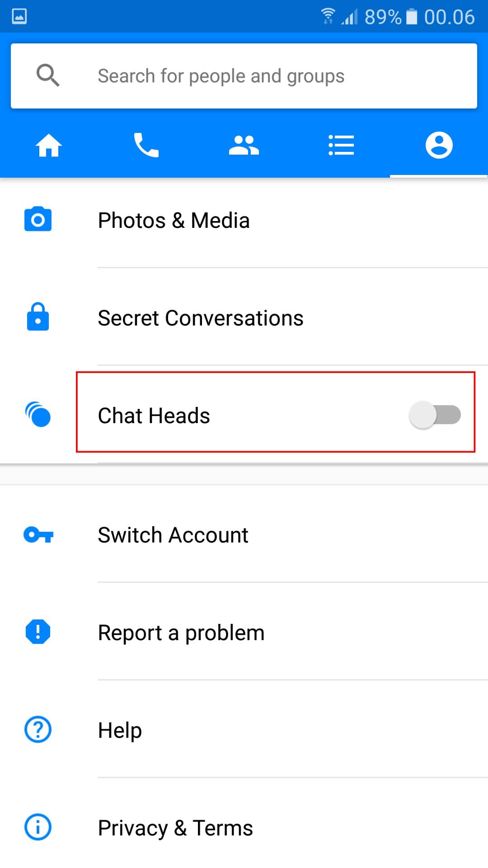The height and width of the screenshot is (868, 488).
Task: Tap the camera icon beside Photos & Media
Action: click(38, 219)
